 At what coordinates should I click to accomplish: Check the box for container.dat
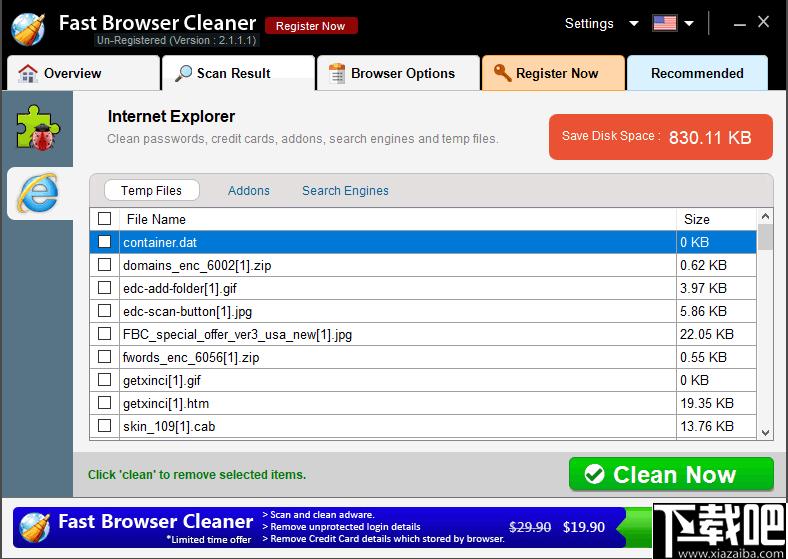pos(105,242)
